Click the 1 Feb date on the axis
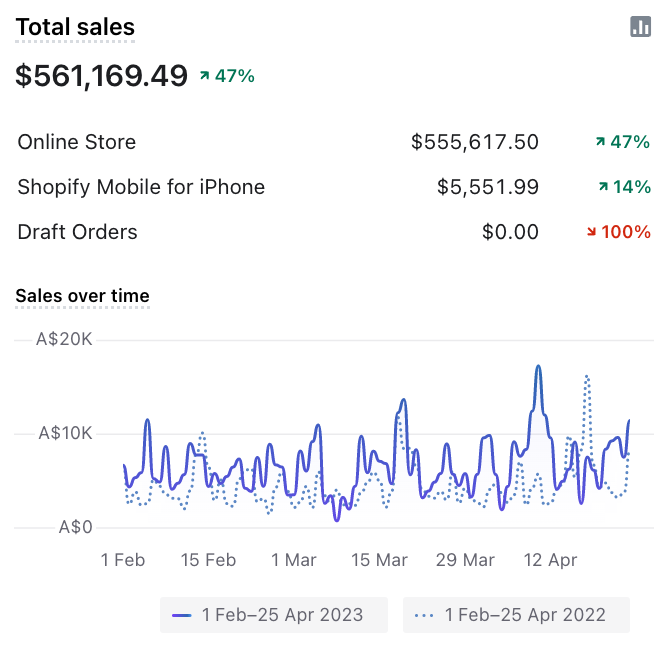 click(123, 560)
